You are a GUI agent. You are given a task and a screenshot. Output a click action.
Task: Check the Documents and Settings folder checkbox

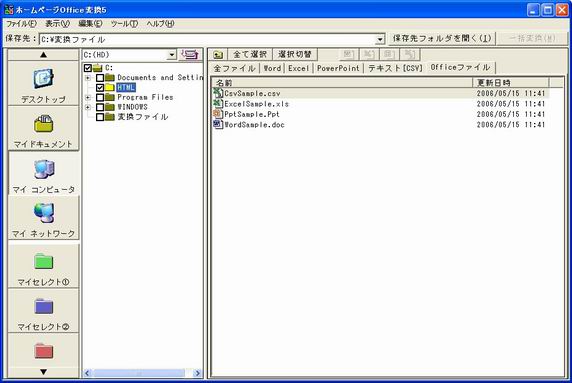(100, 78)
